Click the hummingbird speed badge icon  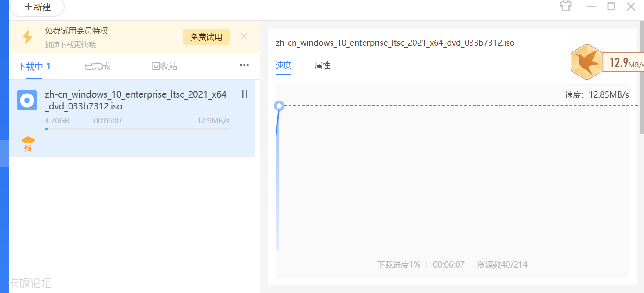coord(586,62)
